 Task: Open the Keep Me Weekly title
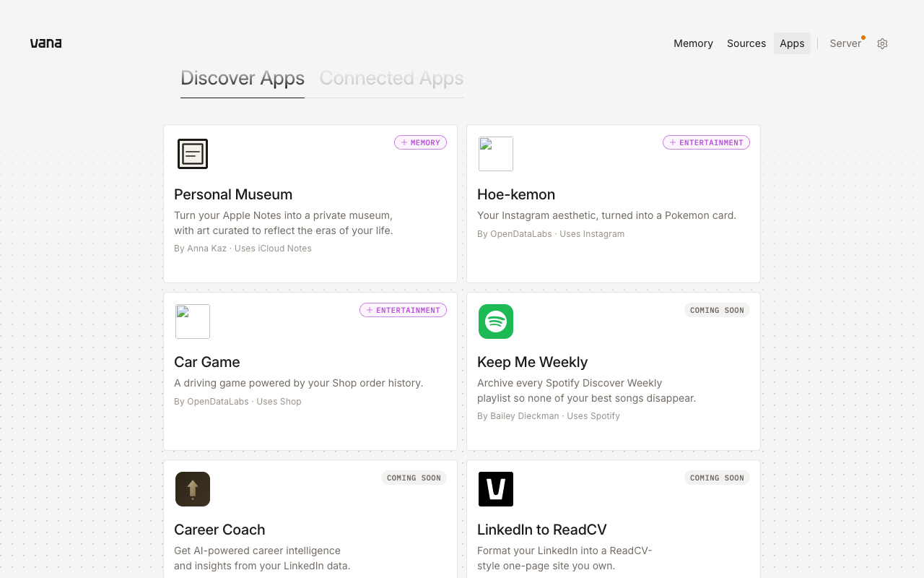(x=533, y=362)
